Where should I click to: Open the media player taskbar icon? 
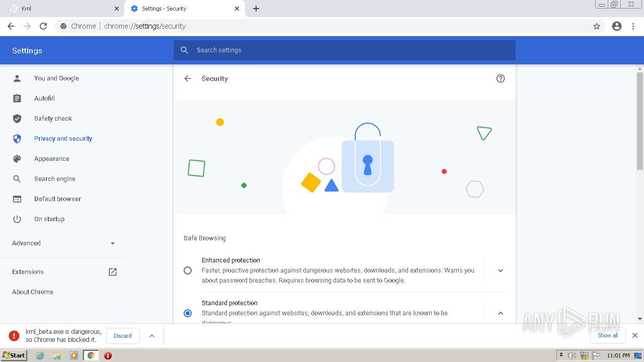tap(74, 355)
